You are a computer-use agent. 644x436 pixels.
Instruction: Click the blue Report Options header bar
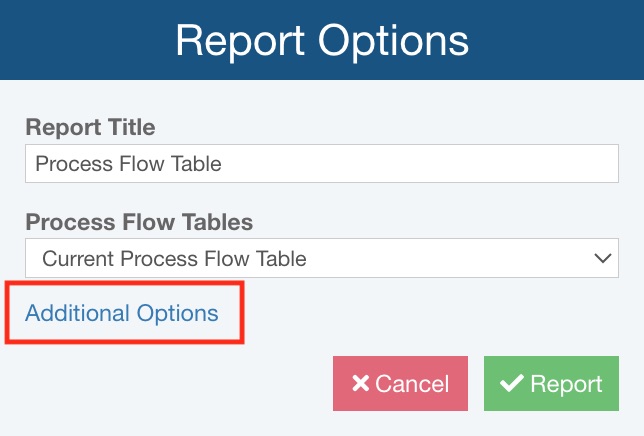(560, 41)
